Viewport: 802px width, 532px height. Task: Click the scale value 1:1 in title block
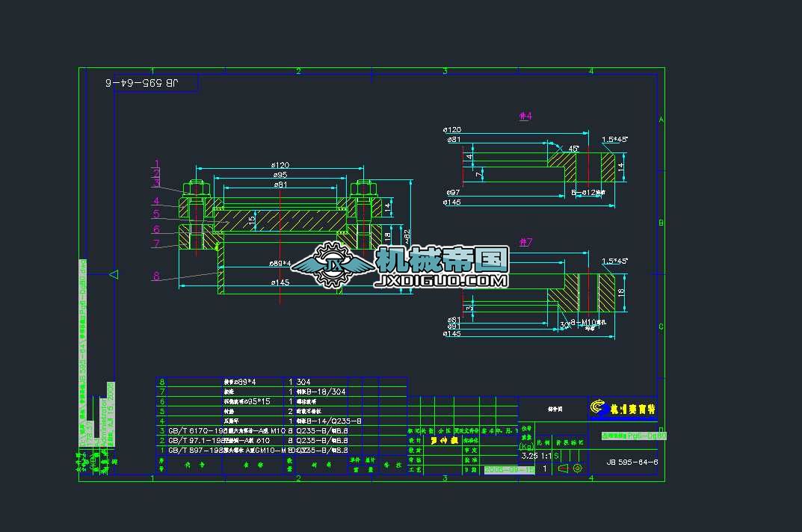pos(547,455)
